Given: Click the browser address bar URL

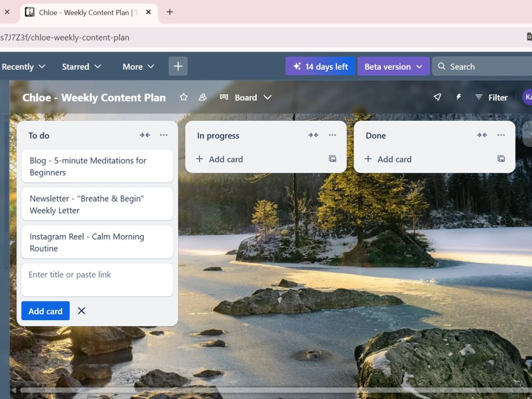Looking at the screenshot, I should pyautogui.click(x=64, y=37).
